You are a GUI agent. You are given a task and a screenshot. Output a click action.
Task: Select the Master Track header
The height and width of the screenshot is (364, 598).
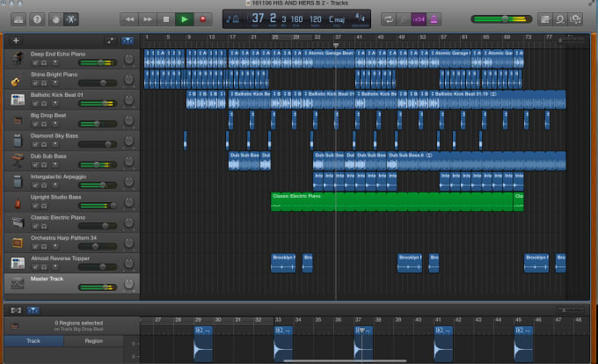(x=72, y=284)
